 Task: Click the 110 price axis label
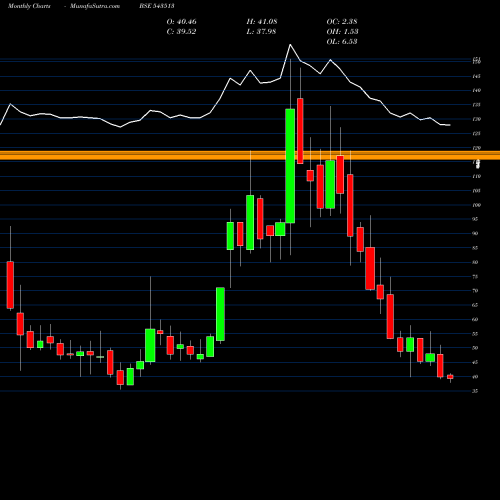pyautogui.click(x=477, y=176)
